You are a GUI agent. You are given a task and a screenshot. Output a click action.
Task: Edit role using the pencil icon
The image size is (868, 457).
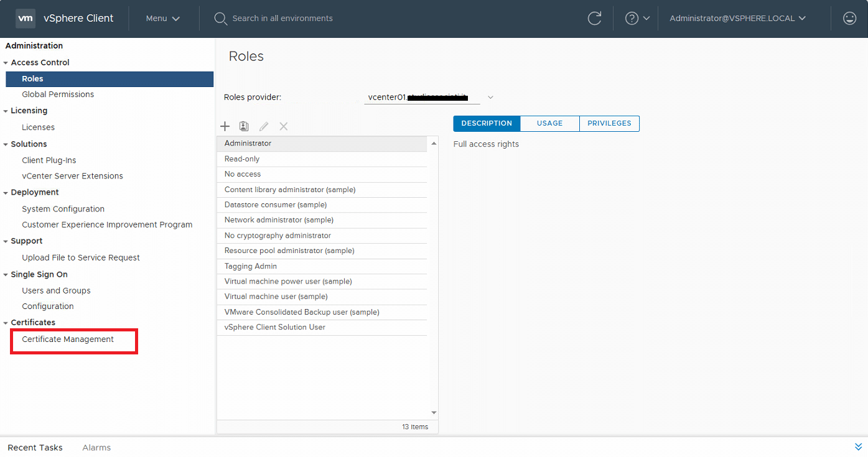coord(264,126)
